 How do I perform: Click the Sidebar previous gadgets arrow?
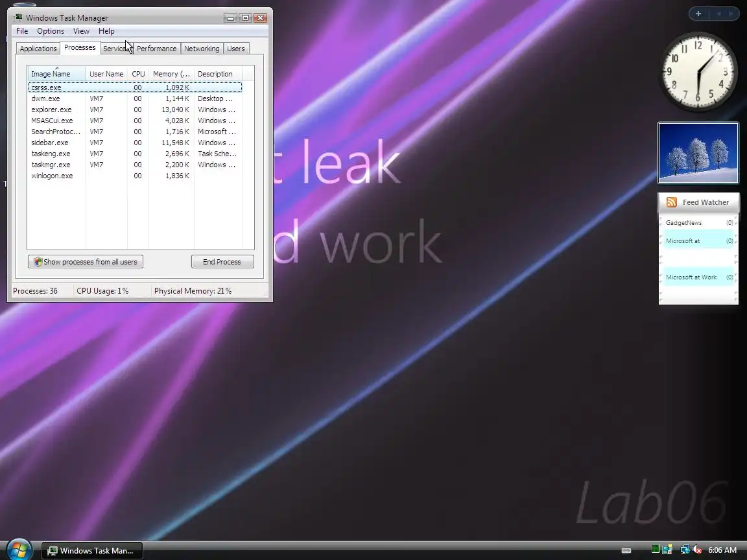[x=719, y=14]
